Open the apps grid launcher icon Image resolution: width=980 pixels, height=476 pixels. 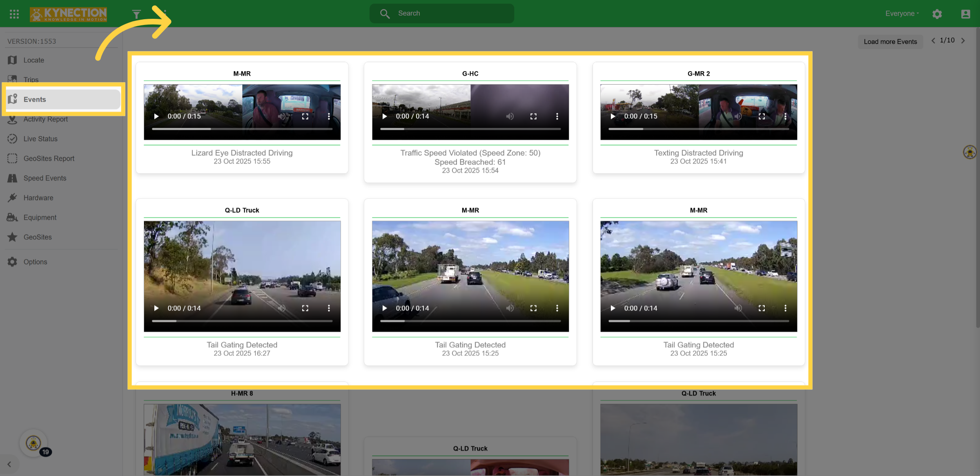[x=14, y=14]
